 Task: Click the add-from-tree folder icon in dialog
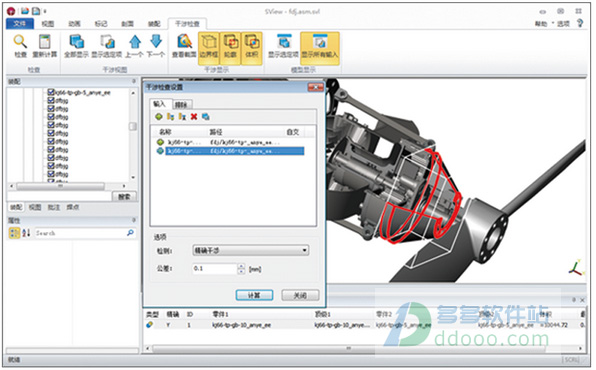coord(171,116)
